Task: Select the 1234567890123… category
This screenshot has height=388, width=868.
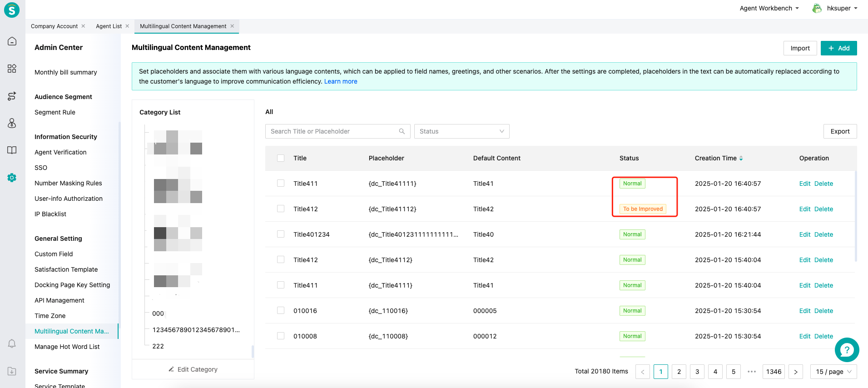Action: coord(196,330)
